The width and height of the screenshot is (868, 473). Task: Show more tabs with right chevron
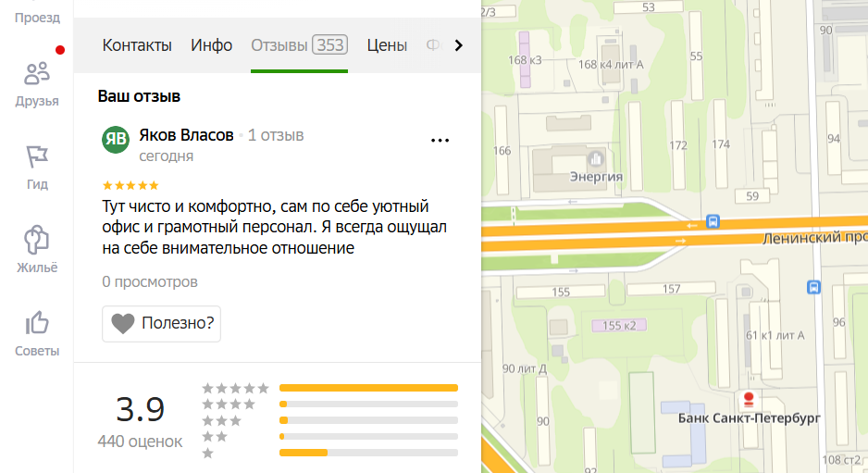click(458, 45)
